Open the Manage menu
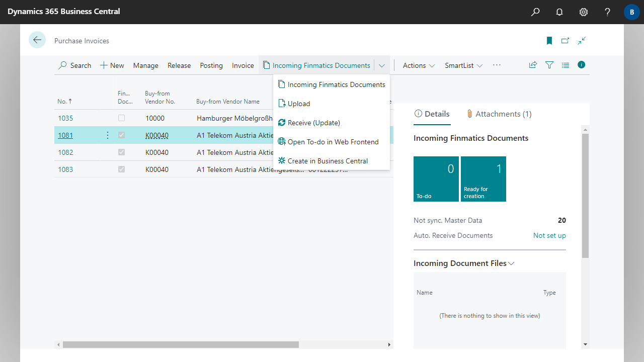 pyautogui.click(x=146, y=65)
